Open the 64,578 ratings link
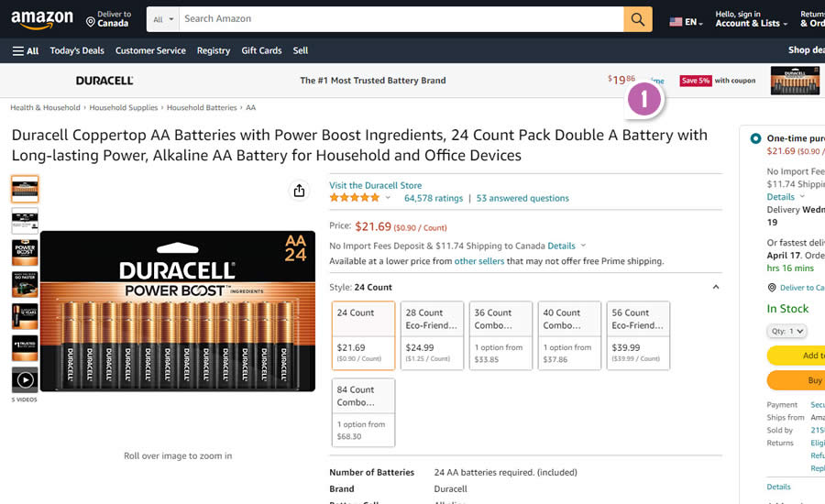The image size is (825, 504). point(433,198)
